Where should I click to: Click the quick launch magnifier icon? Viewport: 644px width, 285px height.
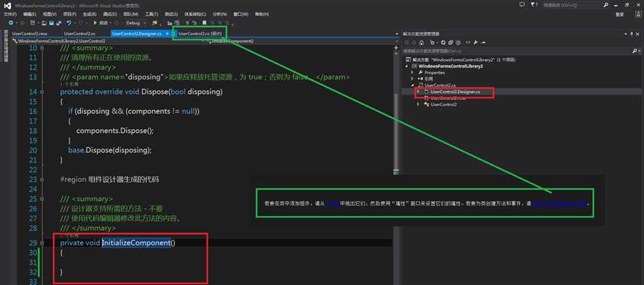tap(606, 4)
